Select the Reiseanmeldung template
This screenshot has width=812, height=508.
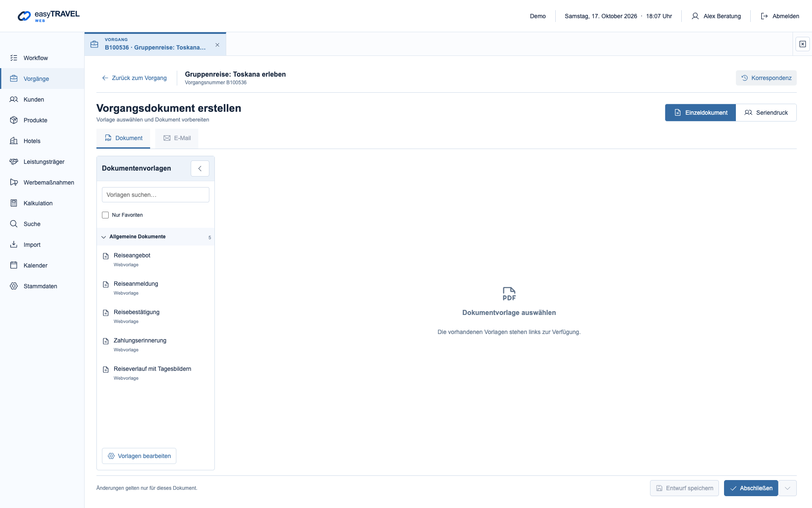(x=156, y=288)
